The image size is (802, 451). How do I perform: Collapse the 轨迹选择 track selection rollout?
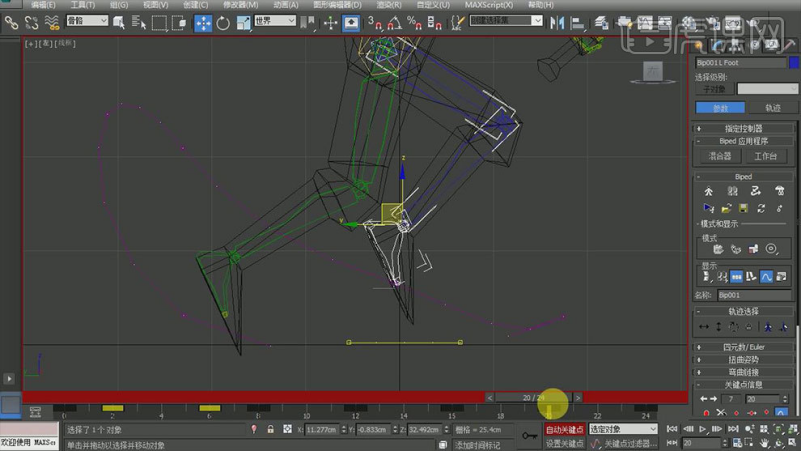(743, 311)
